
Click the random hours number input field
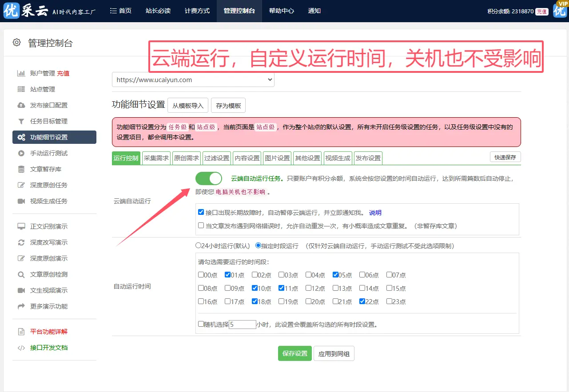243,325
